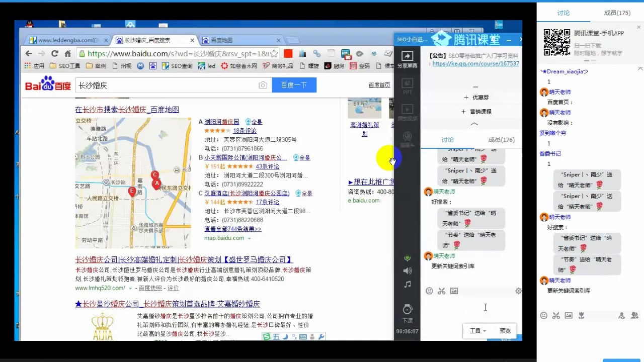
Task: Go to the browser home page
Action: click(x=67, y=53)
